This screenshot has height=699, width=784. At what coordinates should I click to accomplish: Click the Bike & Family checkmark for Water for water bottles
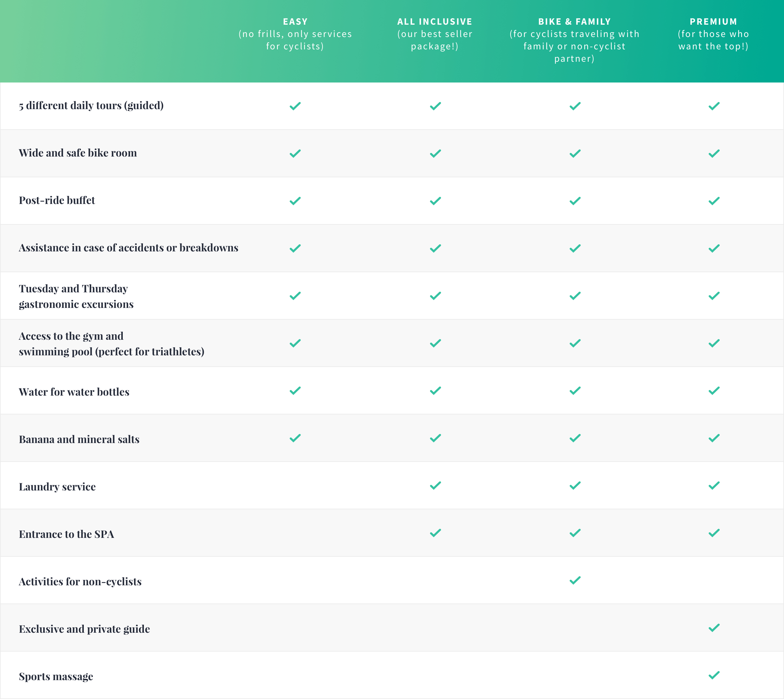(575, 391)
